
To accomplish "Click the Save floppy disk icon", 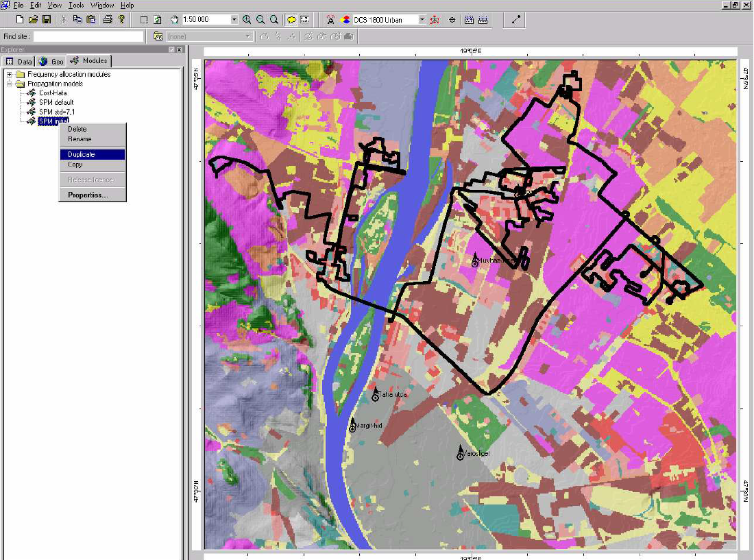I will [x=47, y=20].
